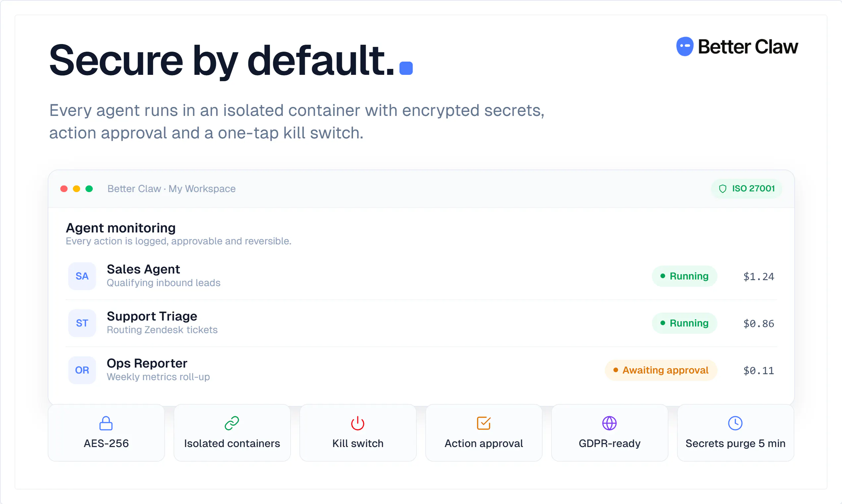Select the SA avatar for Sales Agent
This screenshot has height=504, width=842.
[82, 276]
